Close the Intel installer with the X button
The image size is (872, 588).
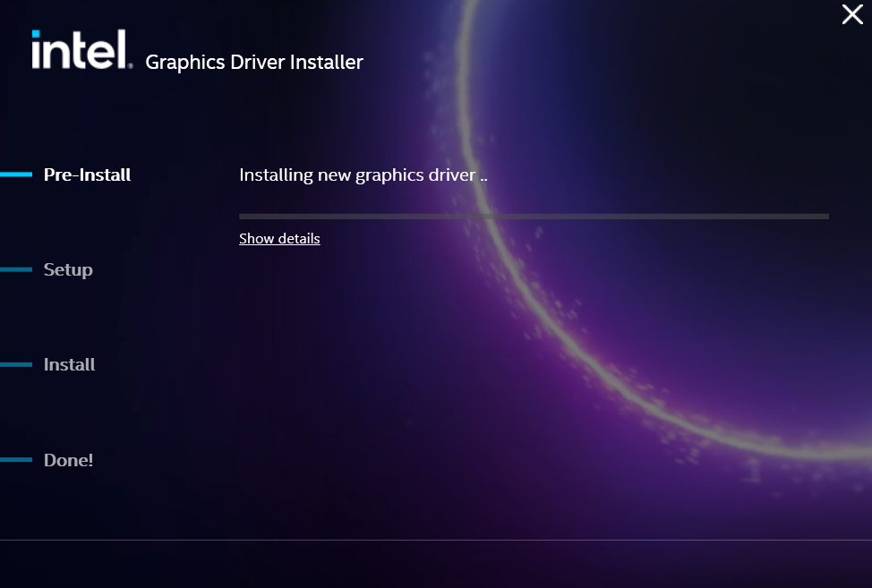coord(852,14)
